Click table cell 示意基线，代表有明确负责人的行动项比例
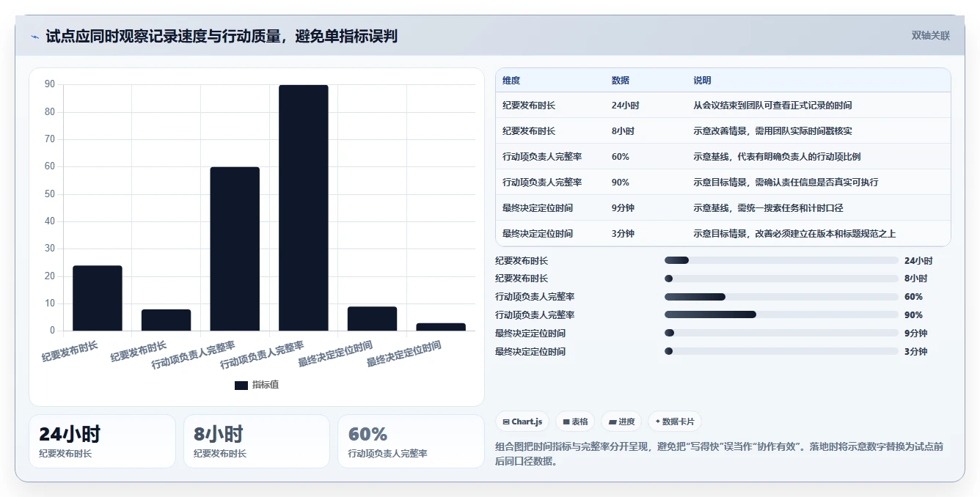The height and width of the screenshot is (497, 980). click(x=777, y=157)
